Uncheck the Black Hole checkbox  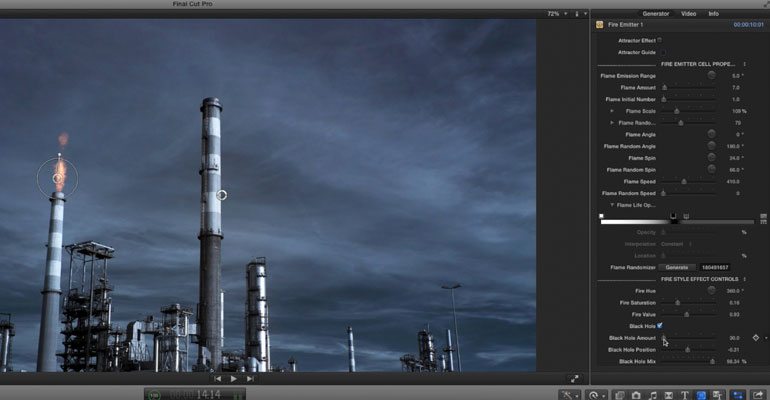click(x=660, y=325)
